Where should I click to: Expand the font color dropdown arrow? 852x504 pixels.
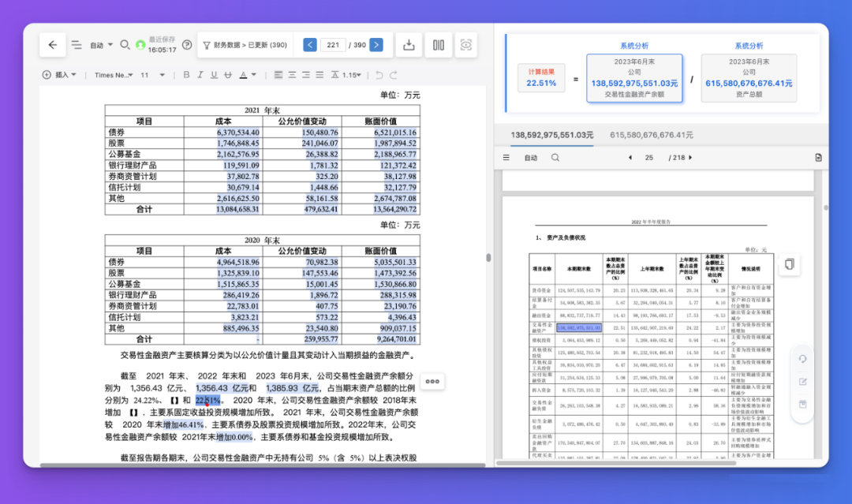(x=254, y=75)
